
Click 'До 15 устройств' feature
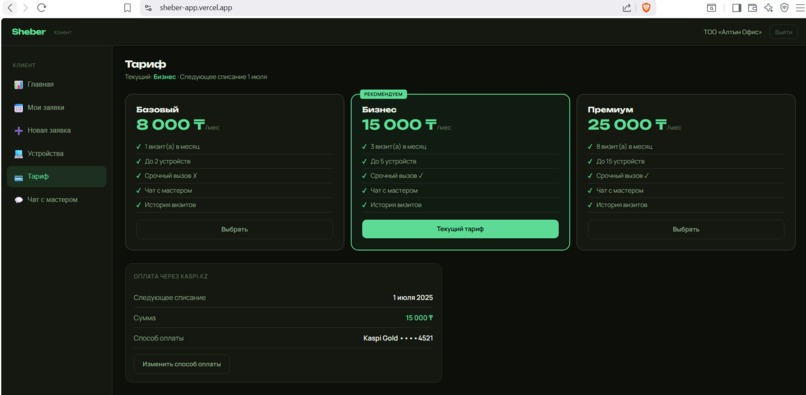coord(620,161)
